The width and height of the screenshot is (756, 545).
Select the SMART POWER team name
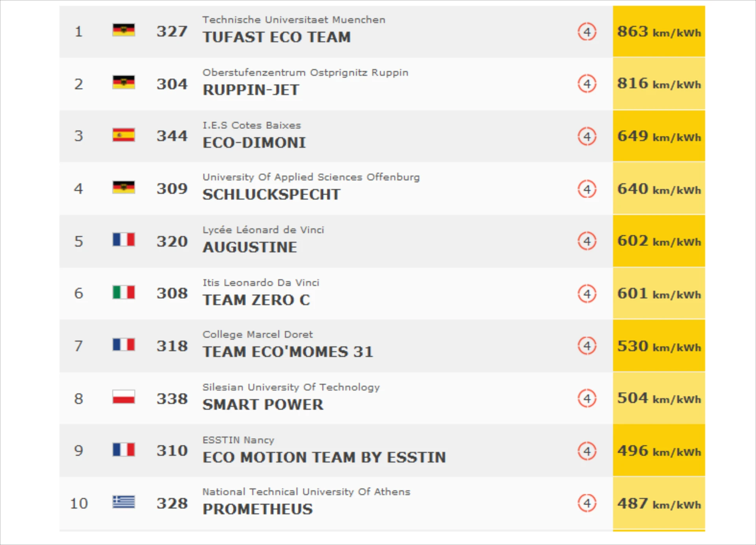(x=263, y=405)
